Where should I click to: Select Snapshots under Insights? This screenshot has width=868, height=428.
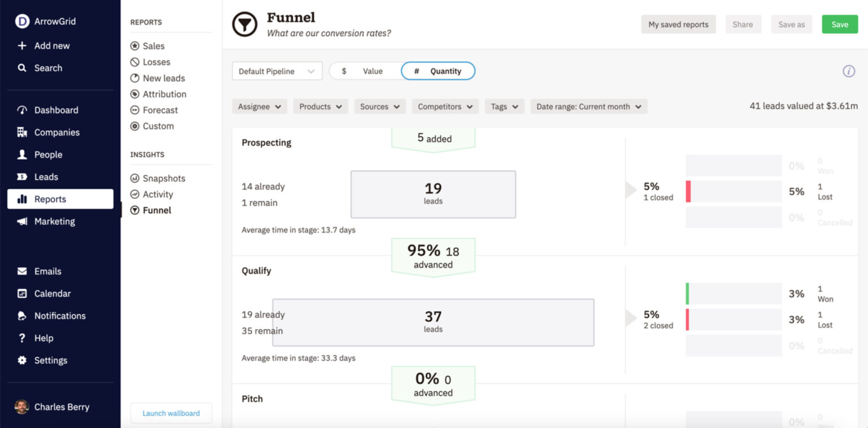click(x=163, y=178)
